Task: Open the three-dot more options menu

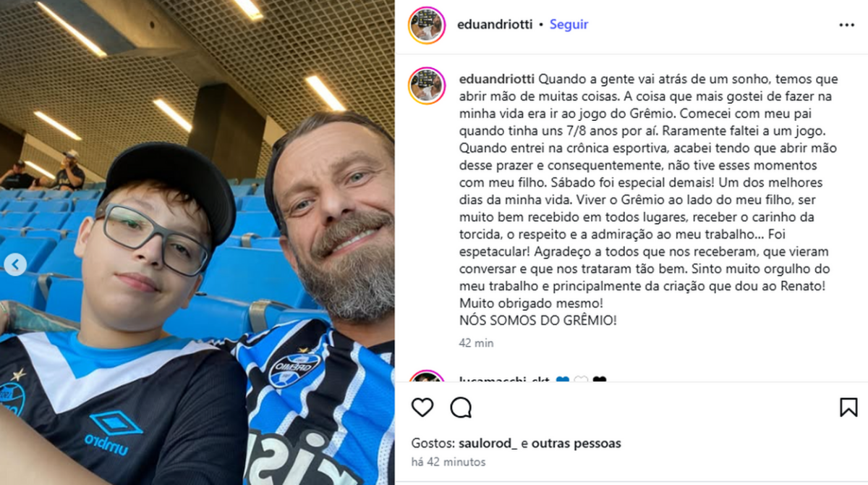Action: (847, 25)
